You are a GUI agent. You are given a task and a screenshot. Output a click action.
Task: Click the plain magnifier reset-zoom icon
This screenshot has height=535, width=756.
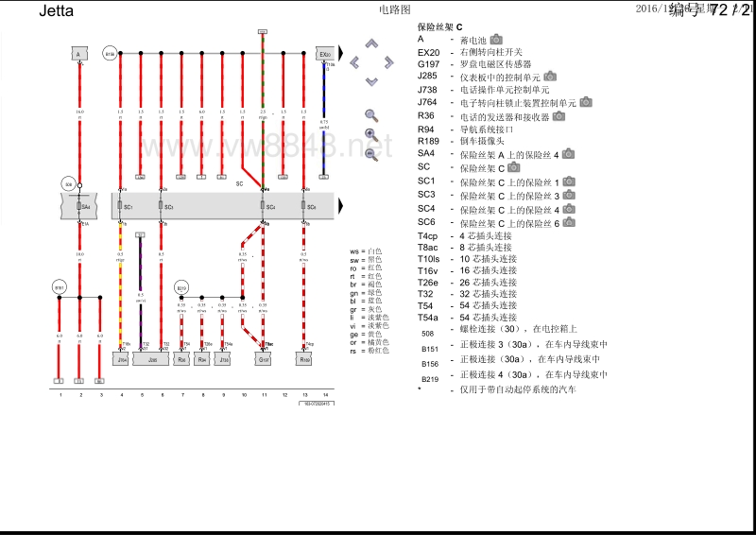click(371, 115)
